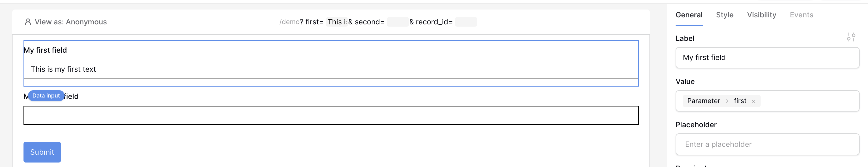Click the My first field label on canvas
868x167 pixels.
pos(45,50)
